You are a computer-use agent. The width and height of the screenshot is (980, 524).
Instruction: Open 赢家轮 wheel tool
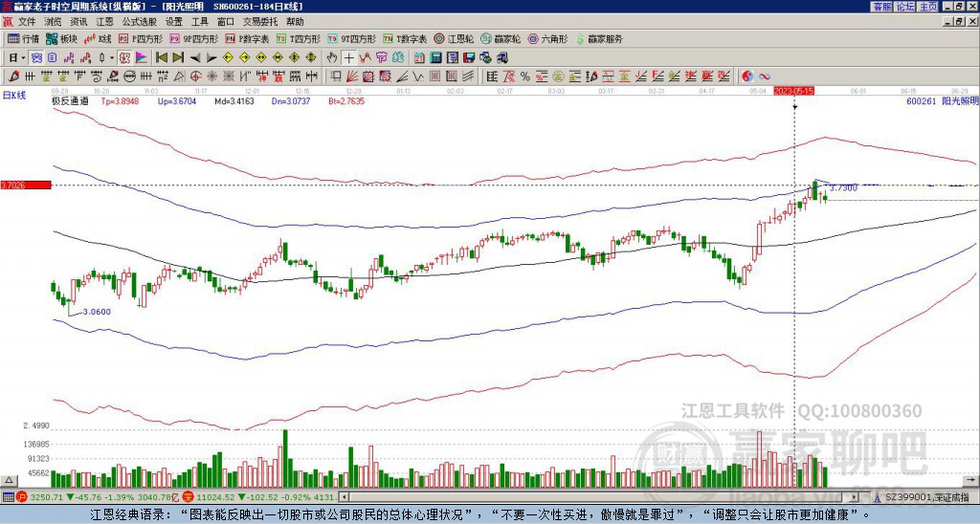(x=501, y=38)
